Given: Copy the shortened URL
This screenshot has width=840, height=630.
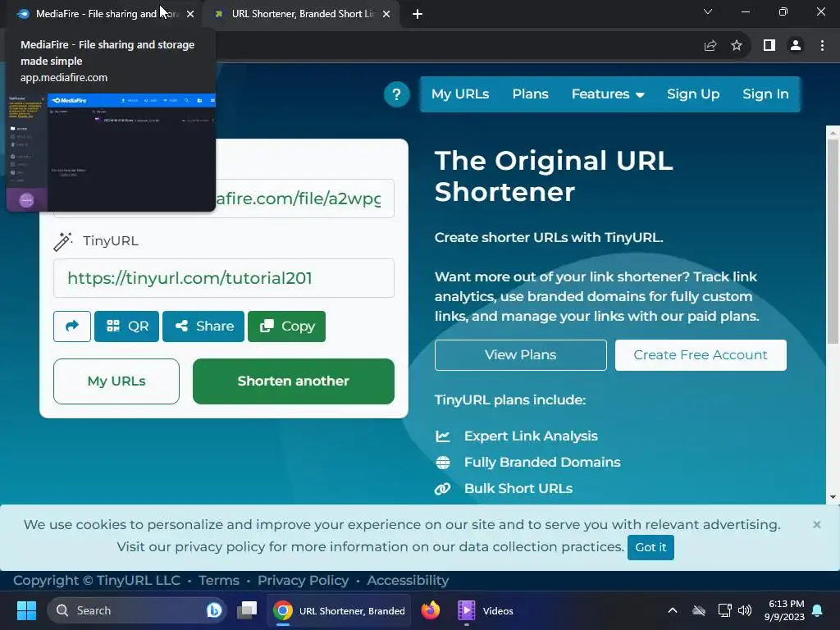Looking at the screenshot, I should pyautogui.click(x=286, y=326).
